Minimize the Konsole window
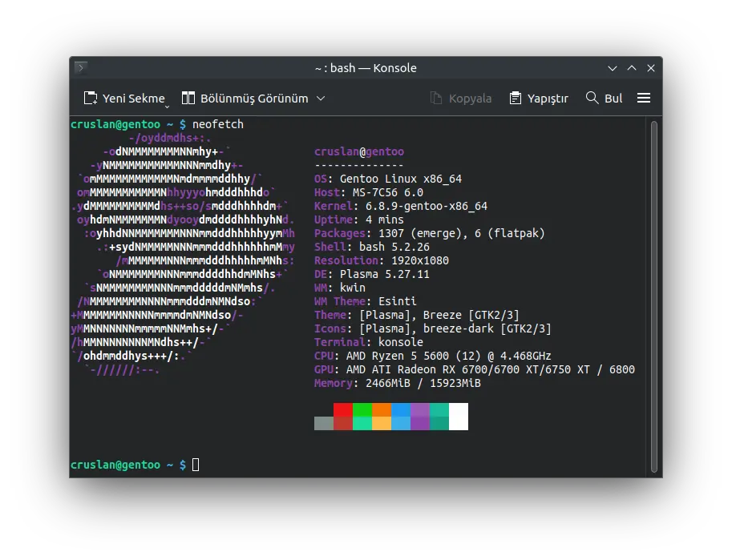 click(x=613, y=68)
